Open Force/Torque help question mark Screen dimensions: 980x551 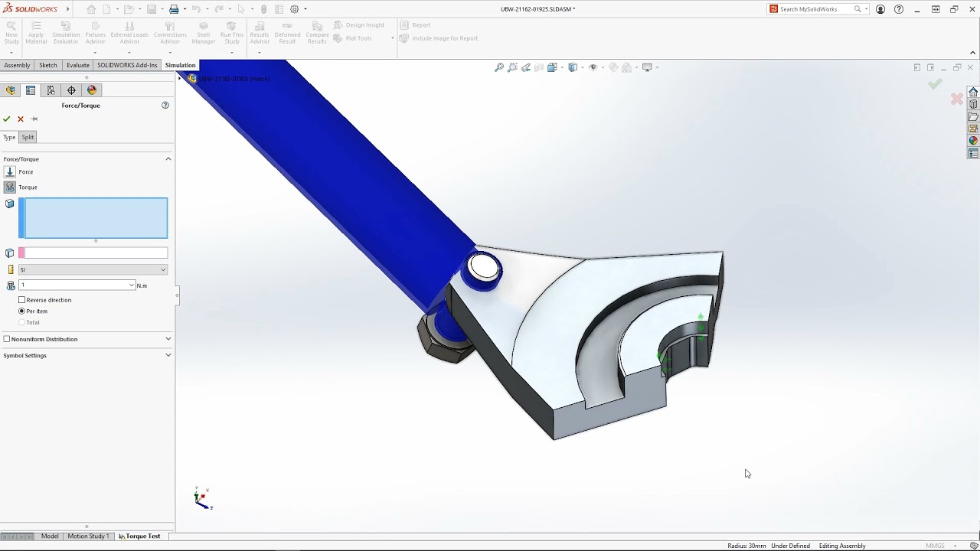coord(165,105)
